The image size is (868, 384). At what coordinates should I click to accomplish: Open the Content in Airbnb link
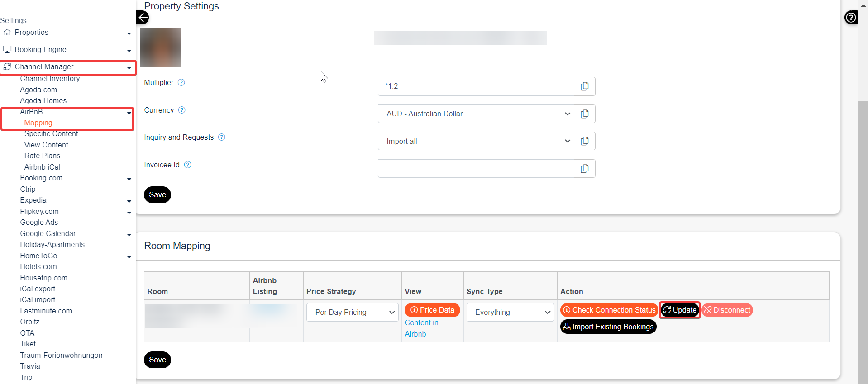[x=422, y=328]
